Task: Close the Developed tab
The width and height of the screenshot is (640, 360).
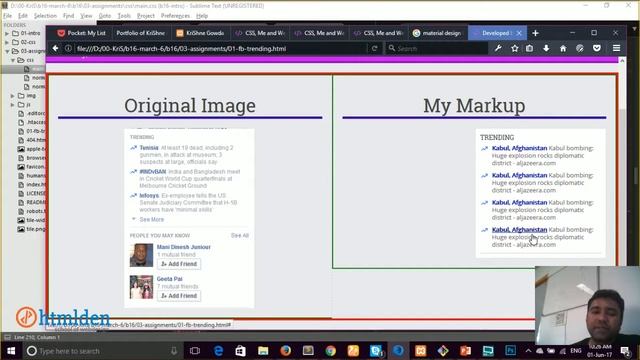Action: [x=519, y=33]
